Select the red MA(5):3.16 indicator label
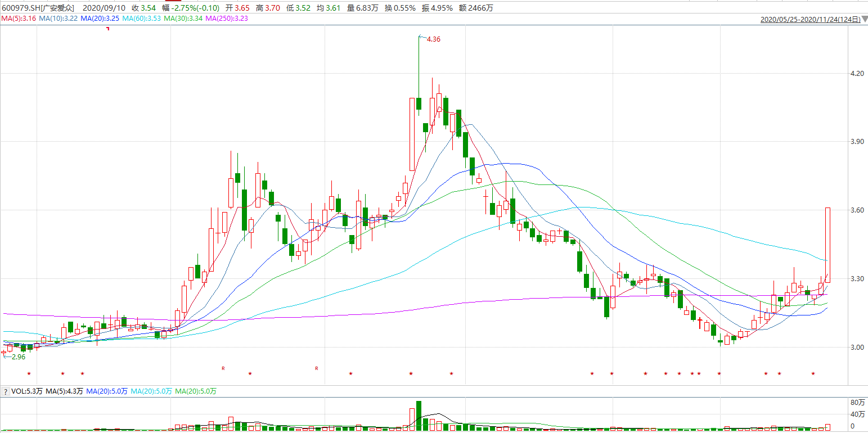Image resolution: width=868 pixels, height=433 pixels. (19, 19)
